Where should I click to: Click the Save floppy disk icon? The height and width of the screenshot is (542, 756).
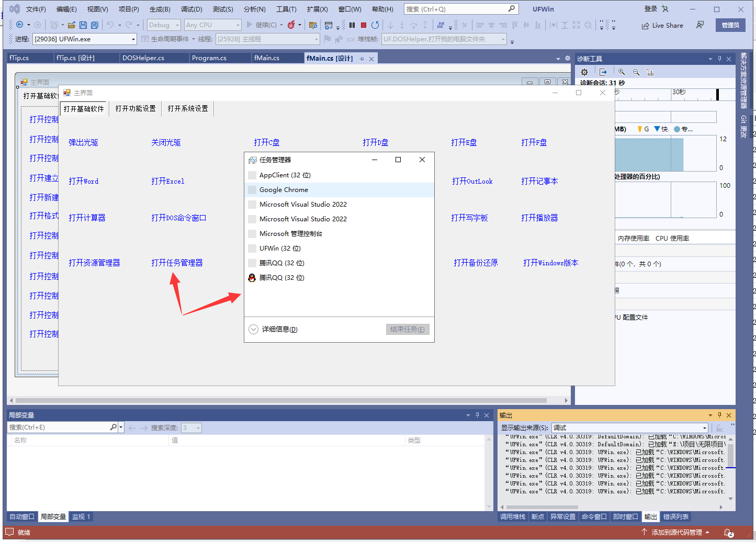click(x=83, y=25)
